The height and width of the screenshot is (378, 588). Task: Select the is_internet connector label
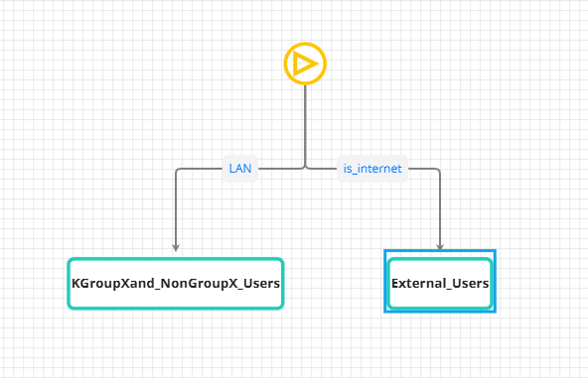tap(372, 169)
